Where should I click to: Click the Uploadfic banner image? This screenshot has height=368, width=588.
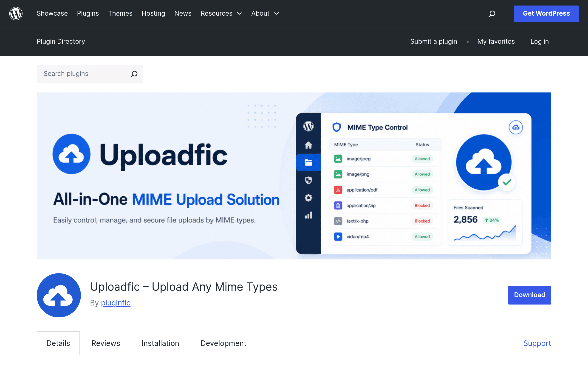[294, 176]
